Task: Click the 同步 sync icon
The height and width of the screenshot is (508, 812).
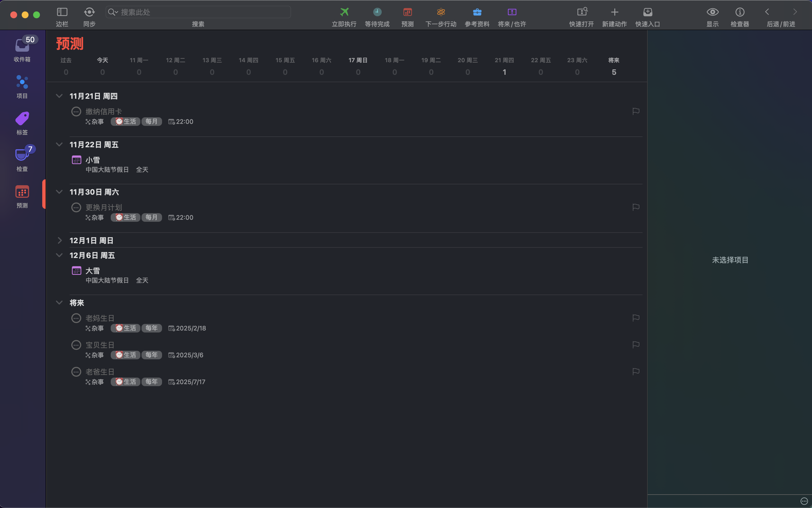Action: [89, 12]
